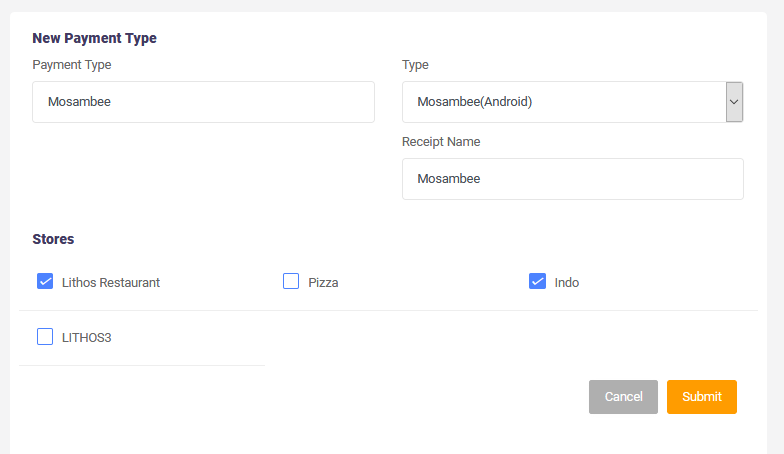This screenshot has width=784, height=454.
Task: Uncheck the Indo store checkbox
Action: coord(538,282)
